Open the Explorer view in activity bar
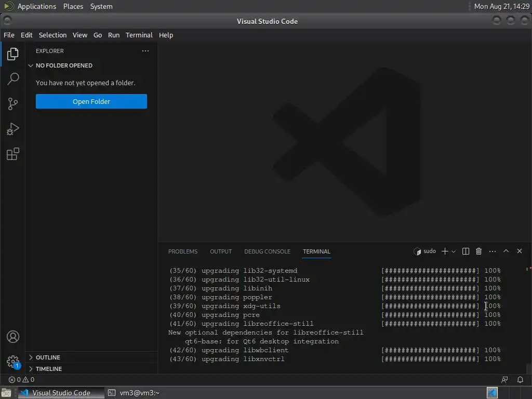Screen dimensions: 532x399 click(13, 54)
